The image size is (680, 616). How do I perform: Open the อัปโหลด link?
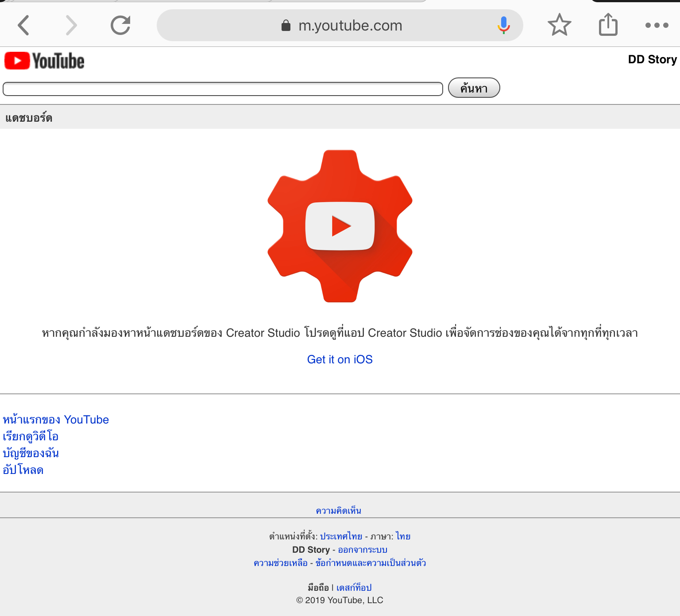click(x=23, y=470)
